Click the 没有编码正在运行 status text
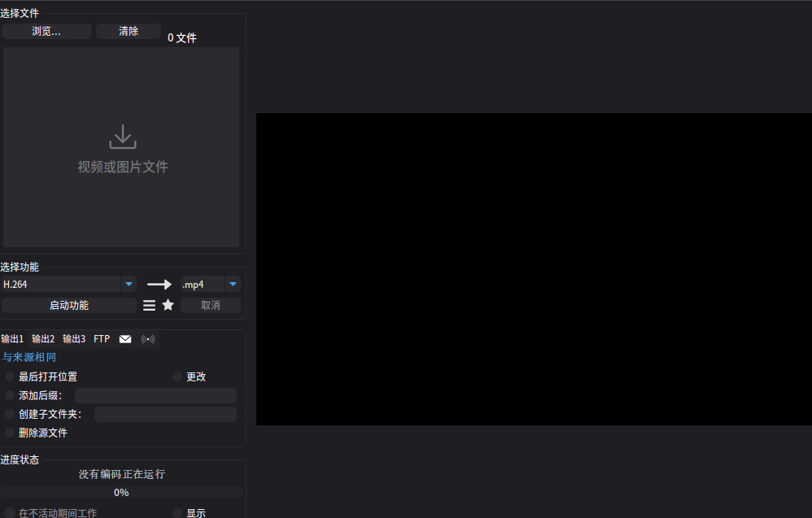The width and height of the screenshot is (812, 518). tap(122, 474)
